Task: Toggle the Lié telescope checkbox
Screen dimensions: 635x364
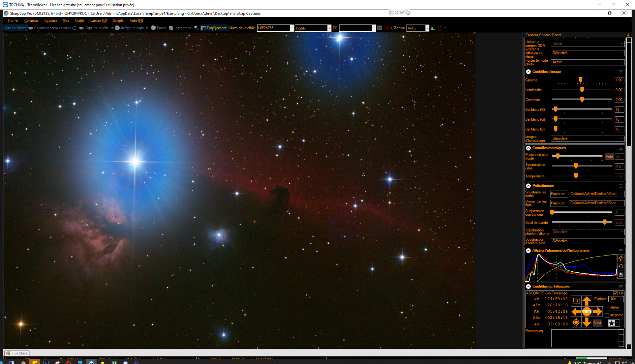Action: click(615, 293)
